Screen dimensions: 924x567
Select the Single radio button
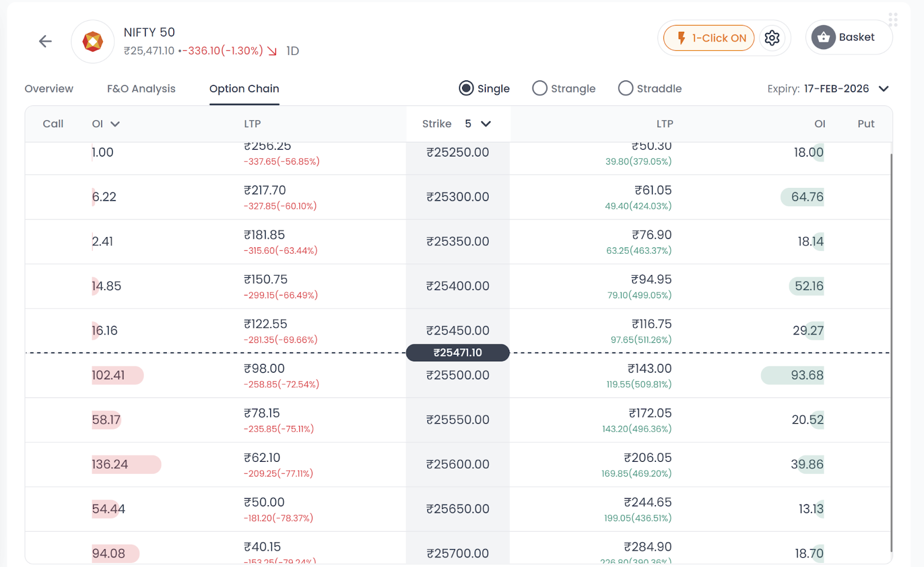pos(466,88)
